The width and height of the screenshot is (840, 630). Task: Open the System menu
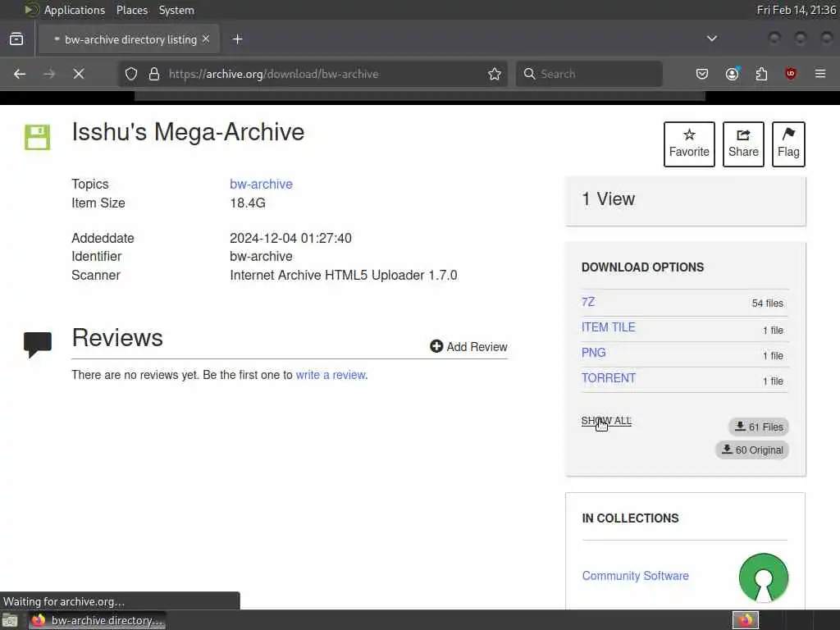(x=176, y=10)
